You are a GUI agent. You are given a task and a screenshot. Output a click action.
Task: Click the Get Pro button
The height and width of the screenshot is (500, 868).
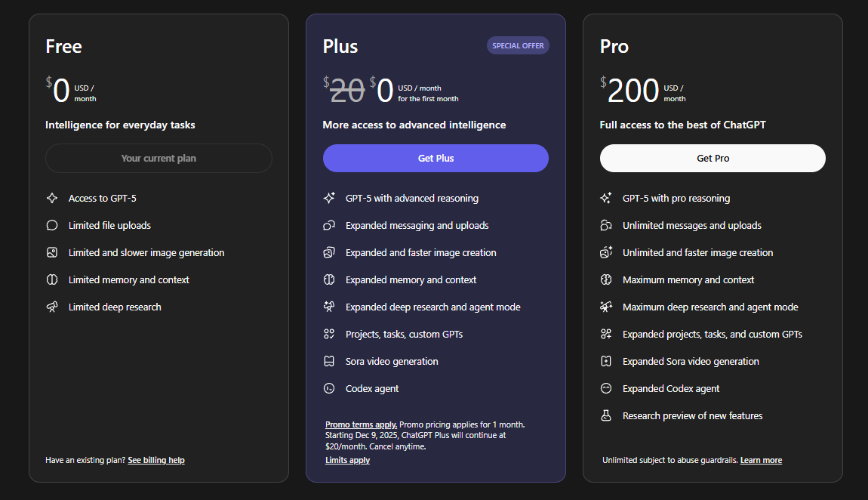tap(713, 159)
